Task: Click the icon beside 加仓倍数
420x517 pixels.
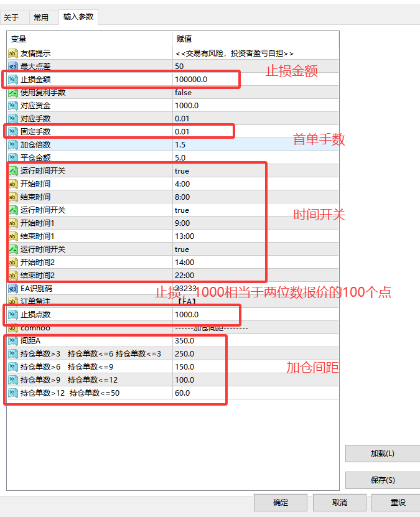Action: [x=12, y=145]
